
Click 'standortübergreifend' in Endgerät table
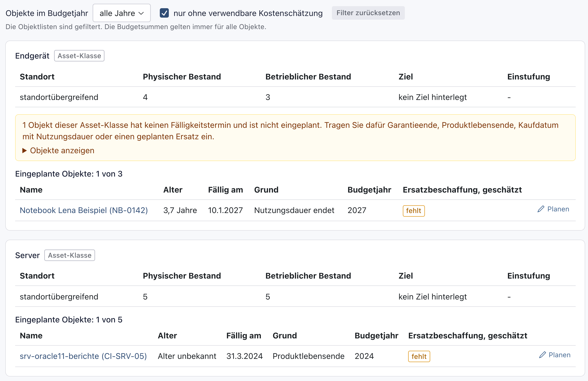59,97
